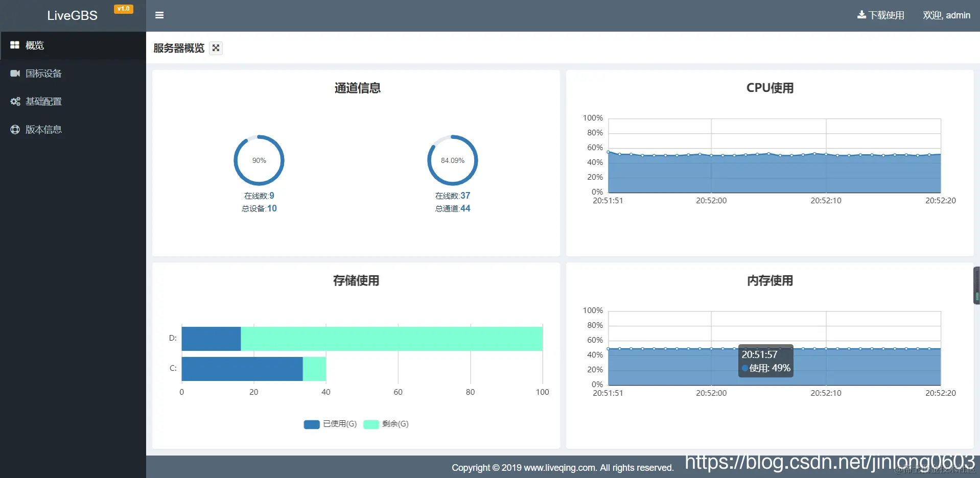This screenshot has width=980, height=478.
Task: Click the 概览 grid icon in sidebar
Action: coord(15,45)
